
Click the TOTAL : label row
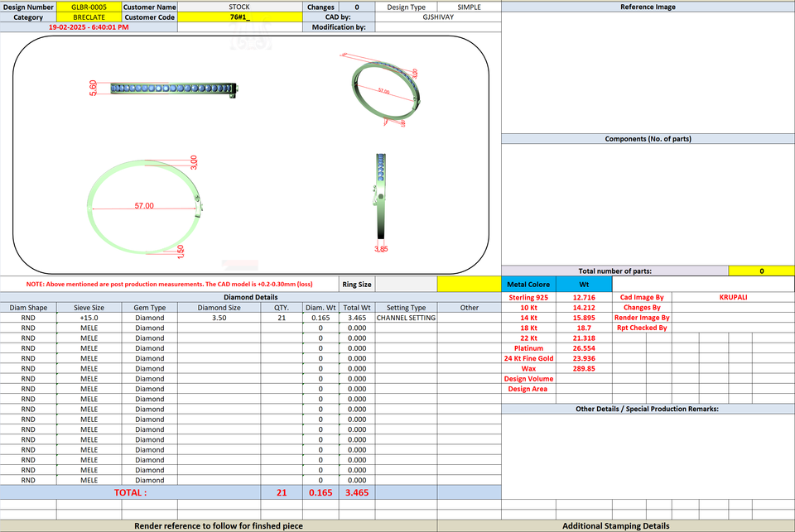pos(130,492)
